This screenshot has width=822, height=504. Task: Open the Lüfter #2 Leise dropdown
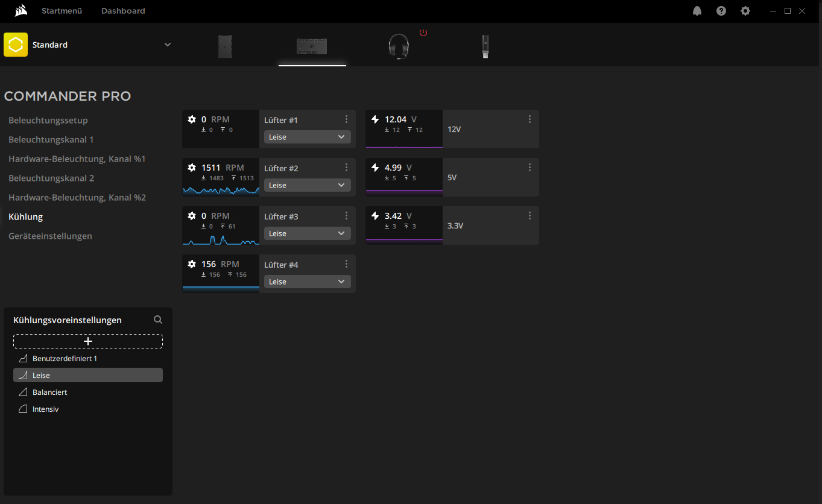[x=308, y=185]
